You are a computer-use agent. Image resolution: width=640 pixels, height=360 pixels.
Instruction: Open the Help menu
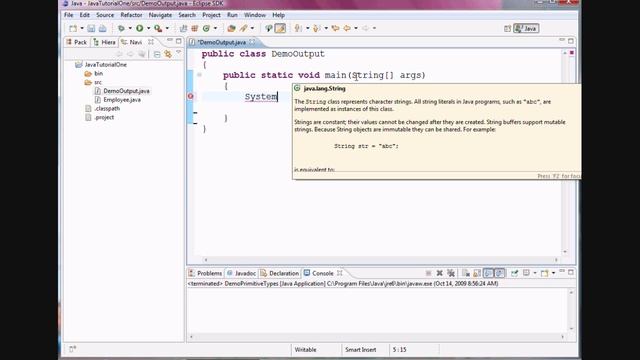click(278, 15)
